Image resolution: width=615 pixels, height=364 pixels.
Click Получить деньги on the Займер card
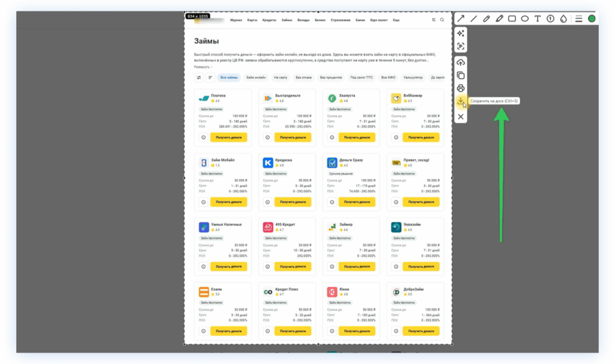357,267
